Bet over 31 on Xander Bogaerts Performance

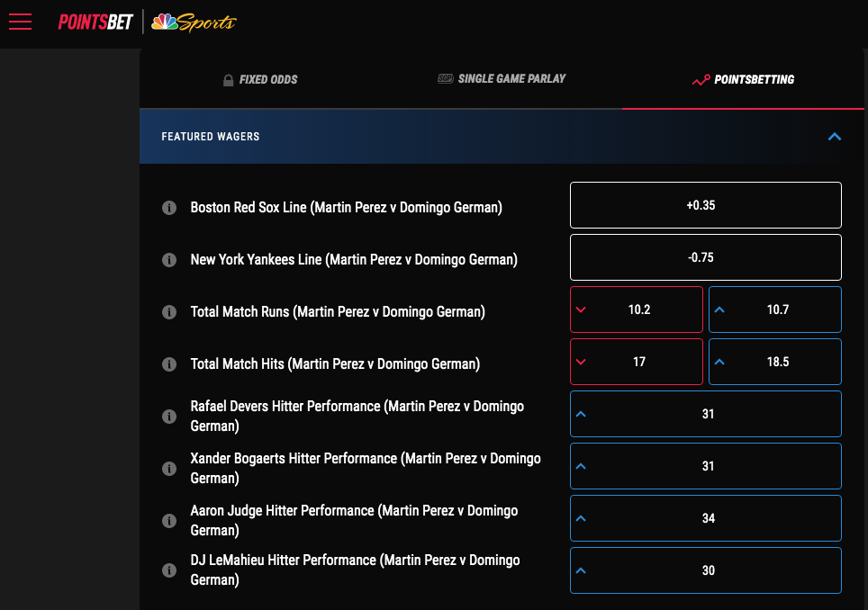coord(705,466)
